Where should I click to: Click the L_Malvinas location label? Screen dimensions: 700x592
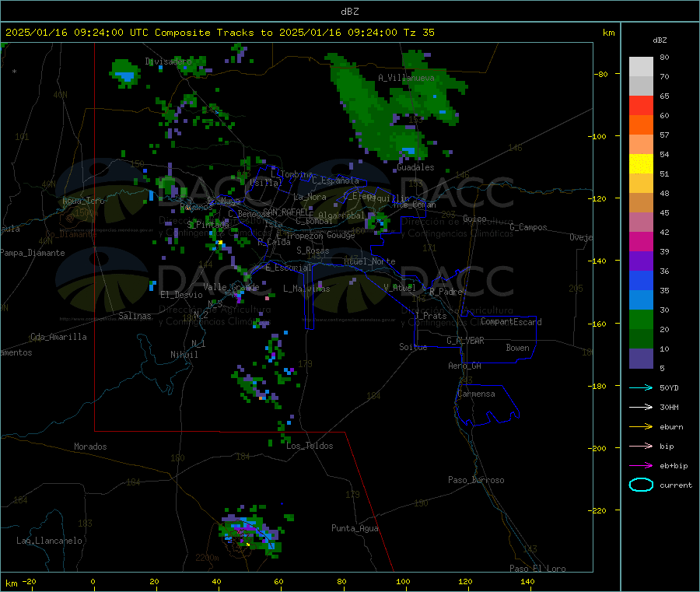pos(306,289)
